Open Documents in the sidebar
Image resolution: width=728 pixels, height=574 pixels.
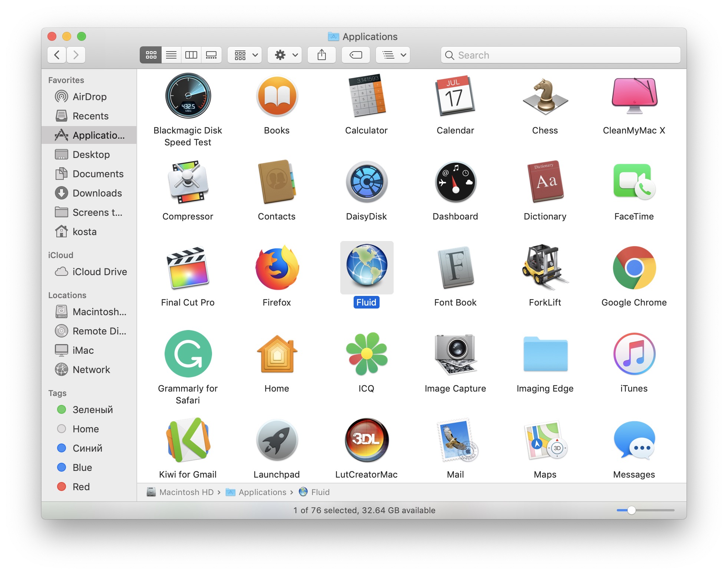[89, 174]
